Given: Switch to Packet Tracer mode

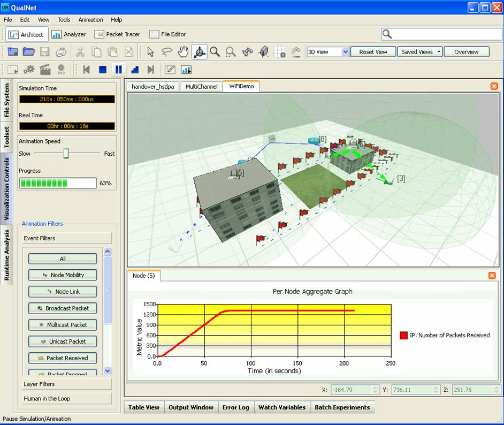Looking at the screenshot, I should [x=117, y=34].
